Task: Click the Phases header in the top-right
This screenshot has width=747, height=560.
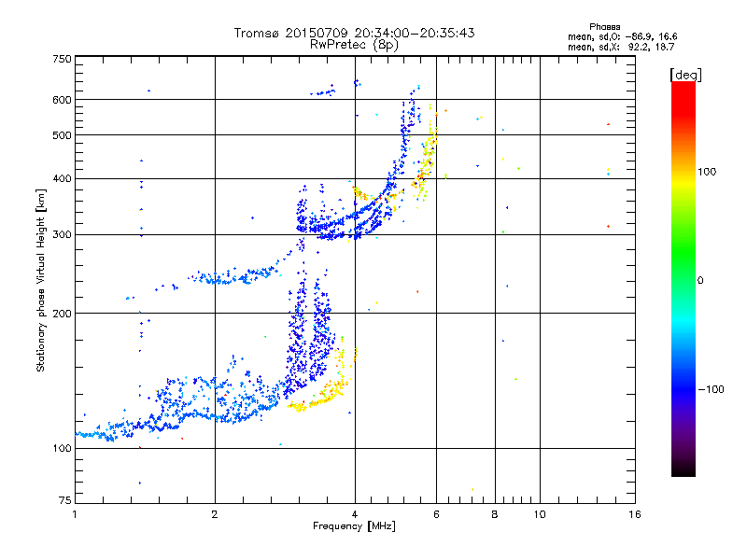Action: [605, 26]
